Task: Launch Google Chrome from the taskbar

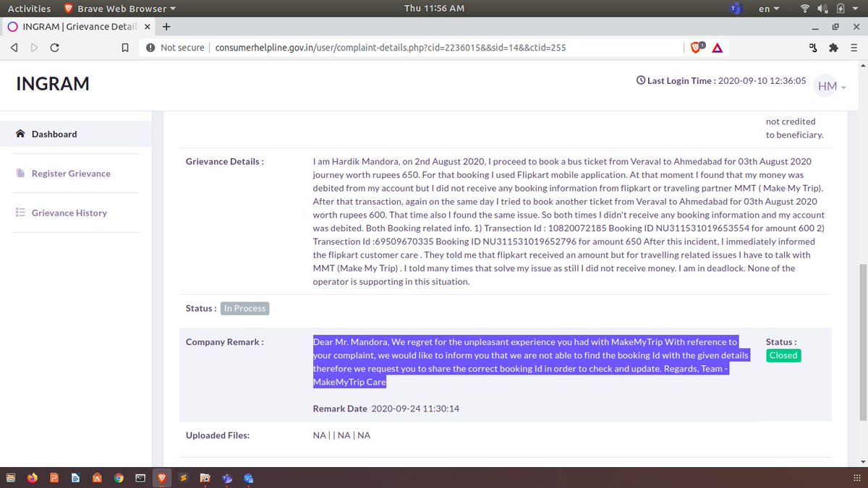Action: tap(119, 478)
